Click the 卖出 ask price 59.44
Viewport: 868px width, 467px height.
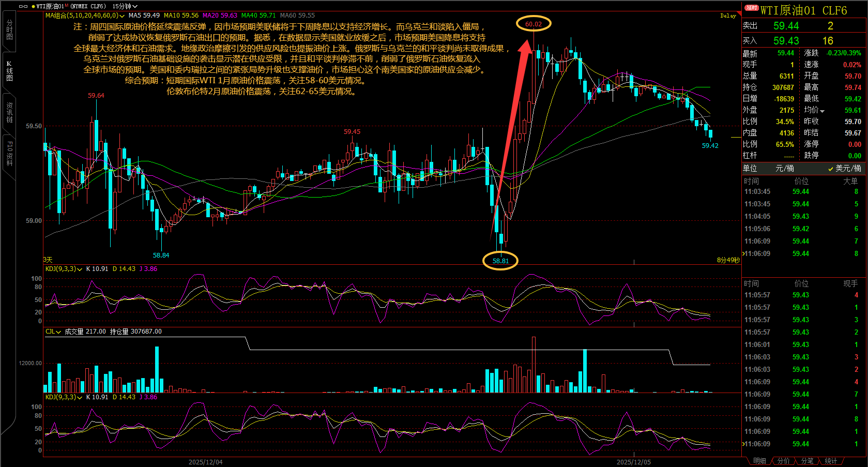[x=786, y=26]
